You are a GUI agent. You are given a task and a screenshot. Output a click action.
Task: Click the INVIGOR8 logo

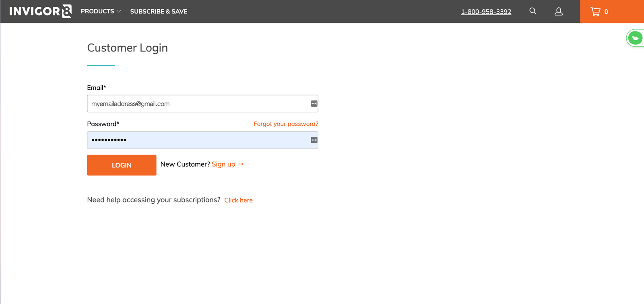(x=40, y=11)
